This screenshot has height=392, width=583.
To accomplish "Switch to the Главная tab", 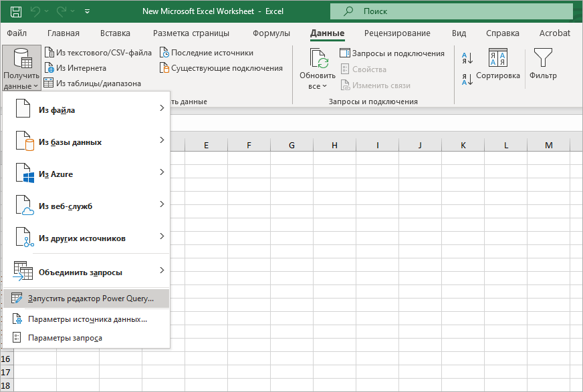I will point(64,33).
